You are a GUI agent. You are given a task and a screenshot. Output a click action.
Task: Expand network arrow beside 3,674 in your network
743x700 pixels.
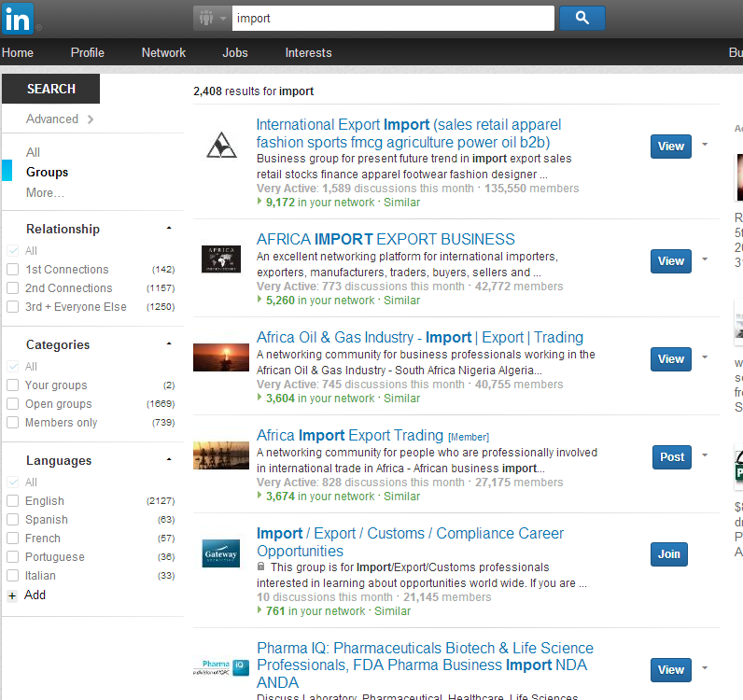pos(259,496)
